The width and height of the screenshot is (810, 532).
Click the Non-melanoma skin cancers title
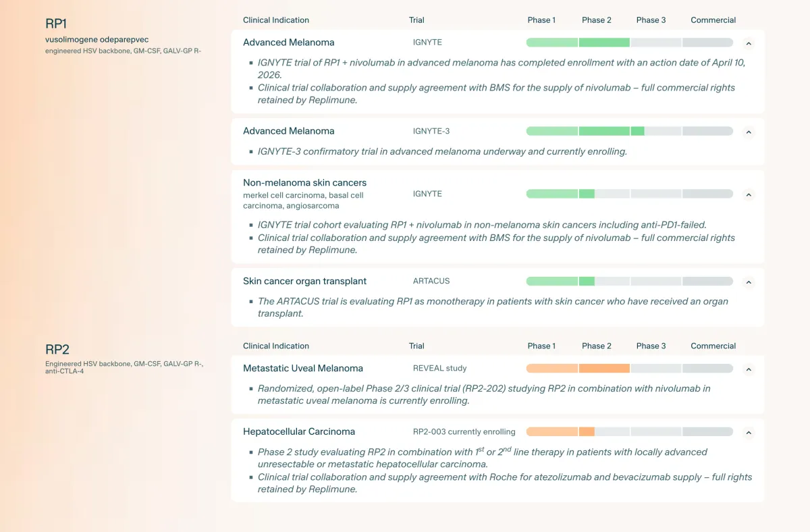(304, 183)
